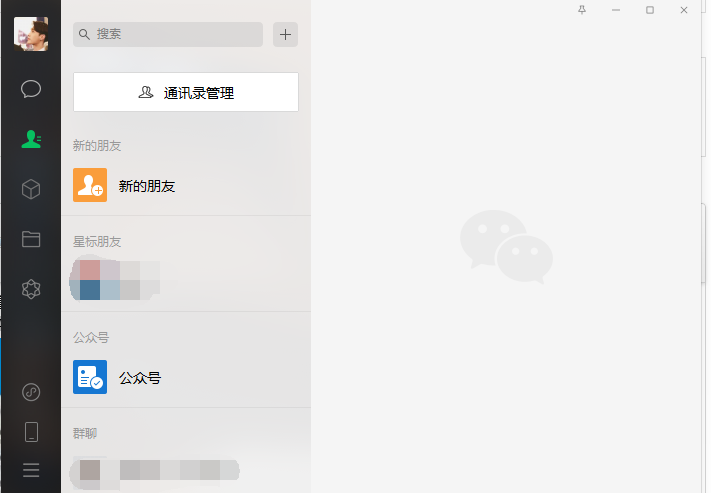Focus the 搜索 search field

pos(168,34)
